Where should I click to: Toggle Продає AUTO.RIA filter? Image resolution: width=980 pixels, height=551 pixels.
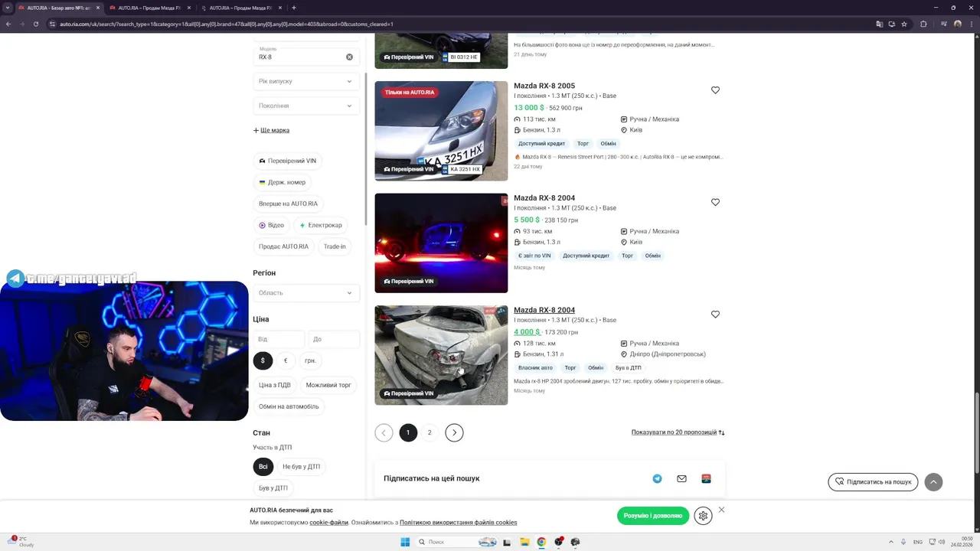(x=283, y=246)
